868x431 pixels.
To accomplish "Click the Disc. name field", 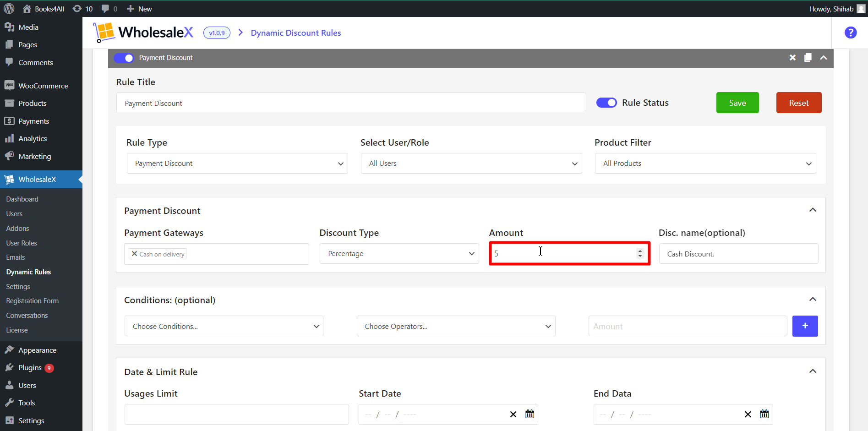I will (738, 254).
